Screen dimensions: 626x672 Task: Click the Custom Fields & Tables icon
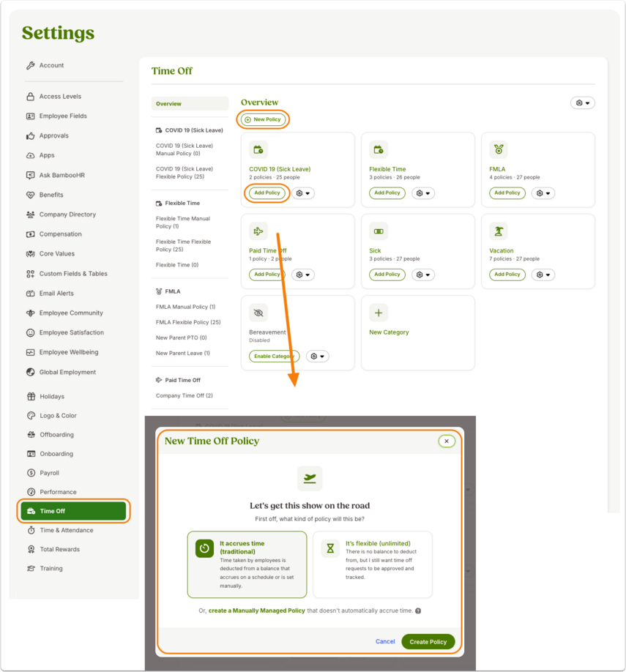tap(31, 274)
